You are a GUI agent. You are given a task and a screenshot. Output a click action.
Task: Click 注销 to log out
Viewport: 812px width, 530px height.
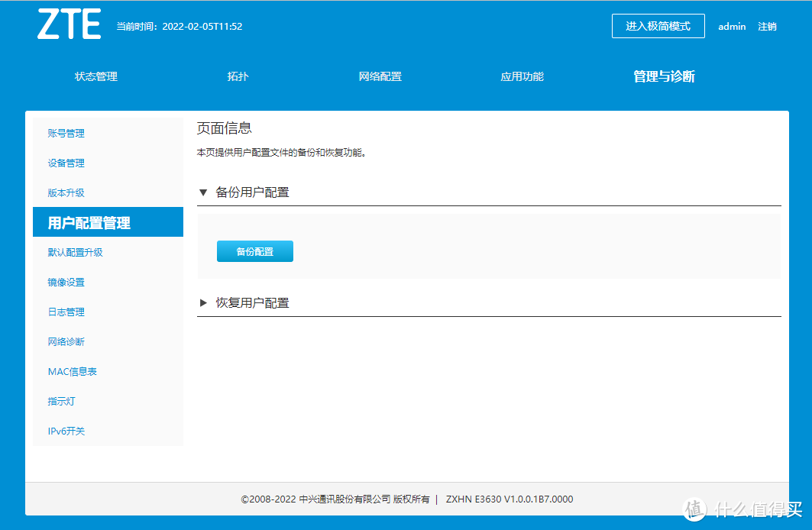point(767,26)
